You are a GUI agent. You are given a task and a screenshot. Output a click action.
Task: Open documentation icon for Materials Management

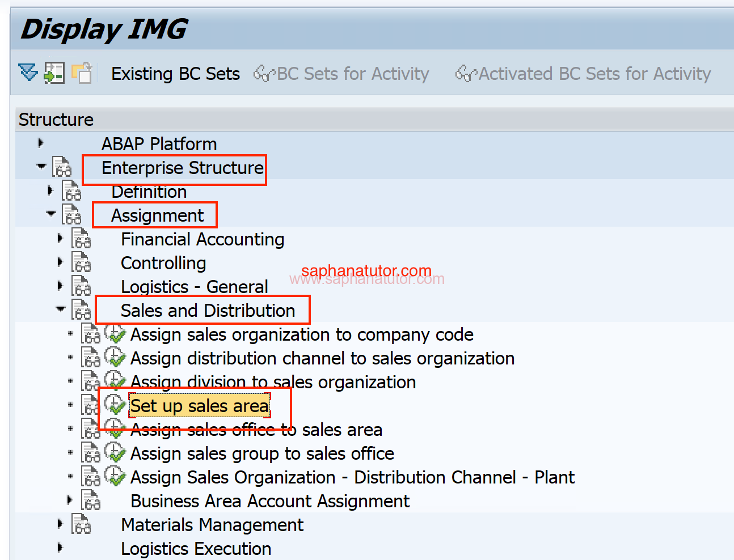[81, 524]
